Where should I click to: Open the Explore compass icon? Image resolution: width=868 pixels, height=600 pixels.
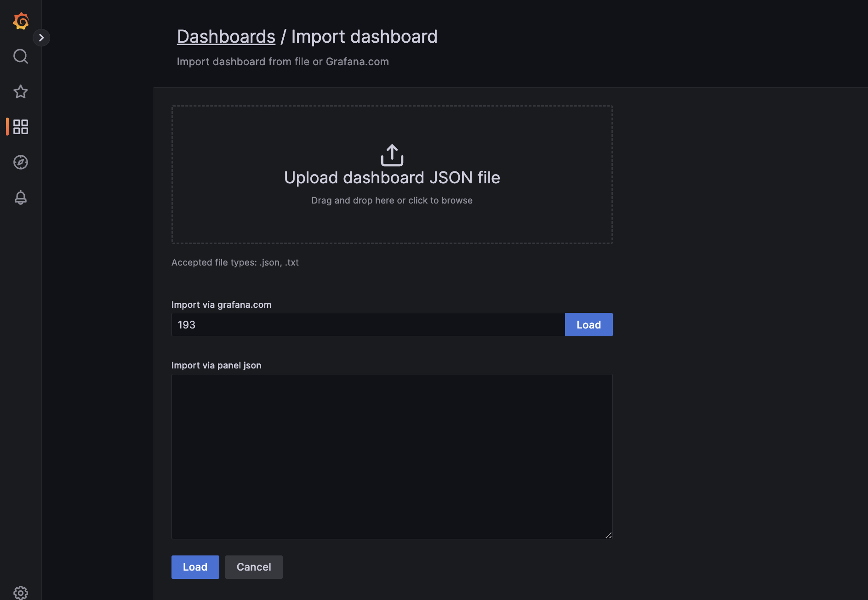pyautogui.click(x=21, y=162)
